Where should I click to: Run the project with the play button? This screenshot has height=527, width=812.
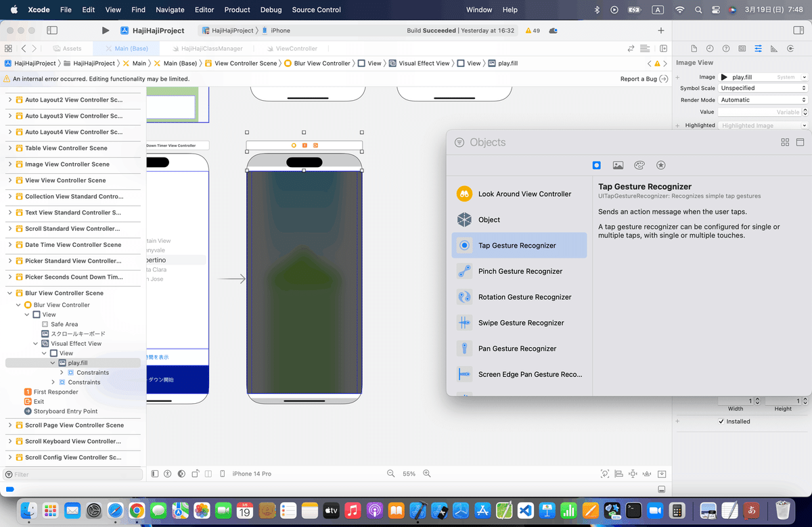(105, 30)
